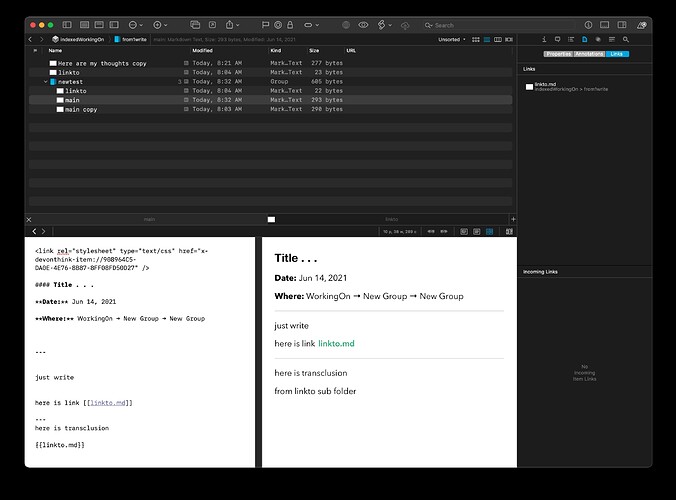This screenshot has width=676, height=500.
Task: Click the info circle toolbar icon
Action: point(588,25)
